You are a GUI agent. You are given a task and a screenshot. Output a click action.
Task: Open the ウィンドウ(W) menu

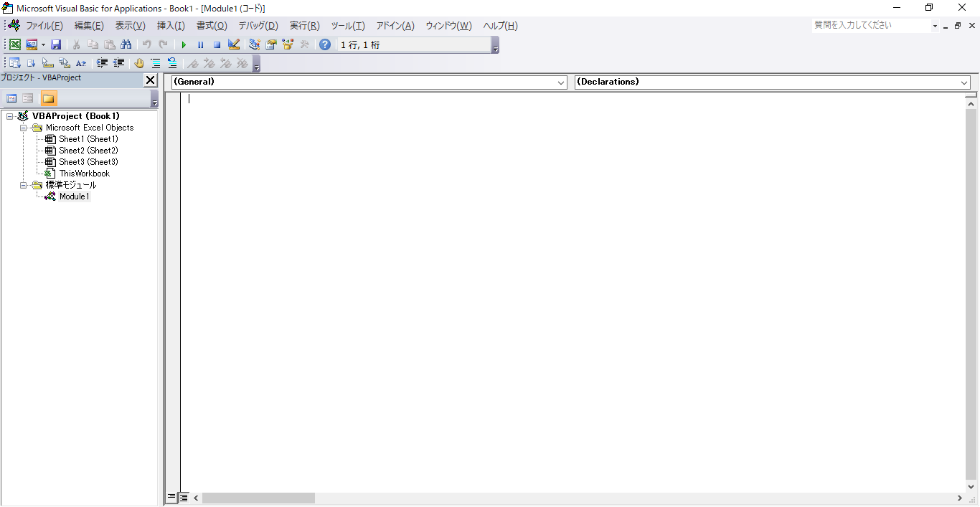(x=448, y=26)
